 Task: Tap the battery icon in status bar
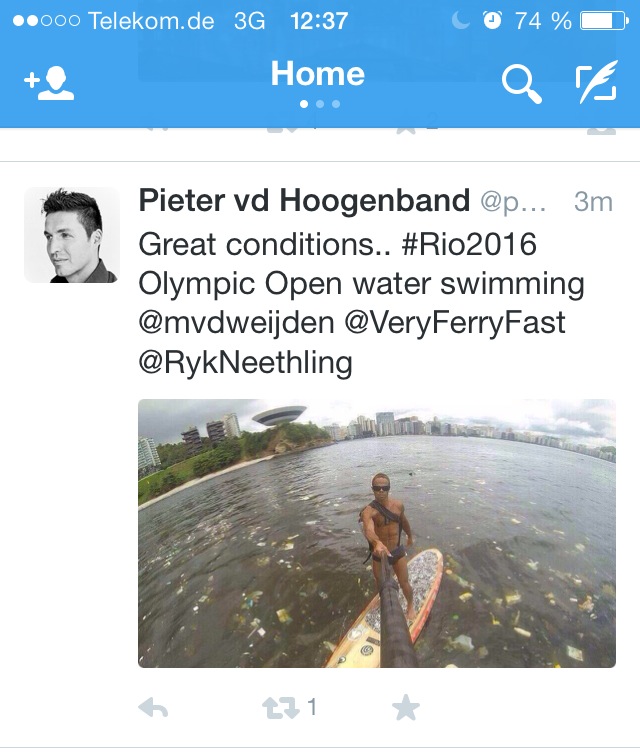602,20
